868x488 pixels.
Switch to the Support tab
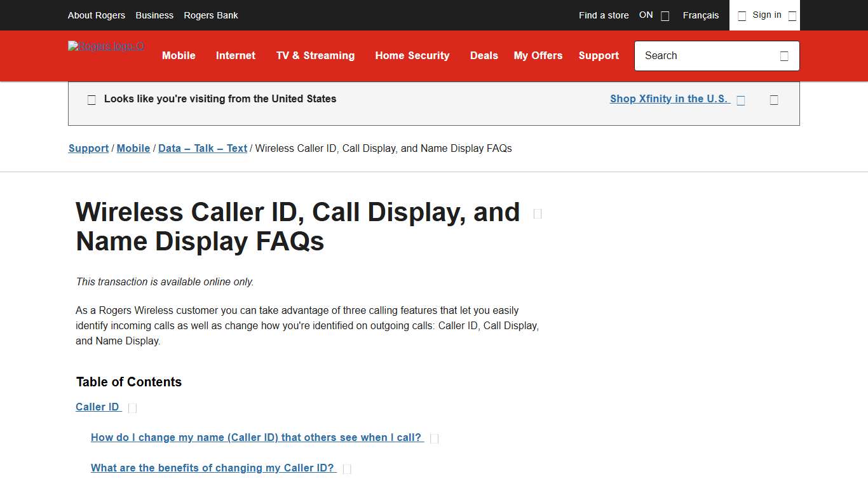click(599, 56)
